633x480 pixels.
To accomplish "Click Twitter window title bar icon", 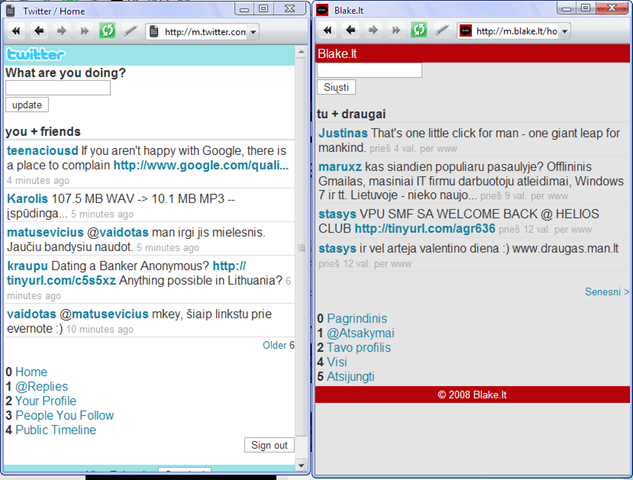I will (x=11, y=11).
